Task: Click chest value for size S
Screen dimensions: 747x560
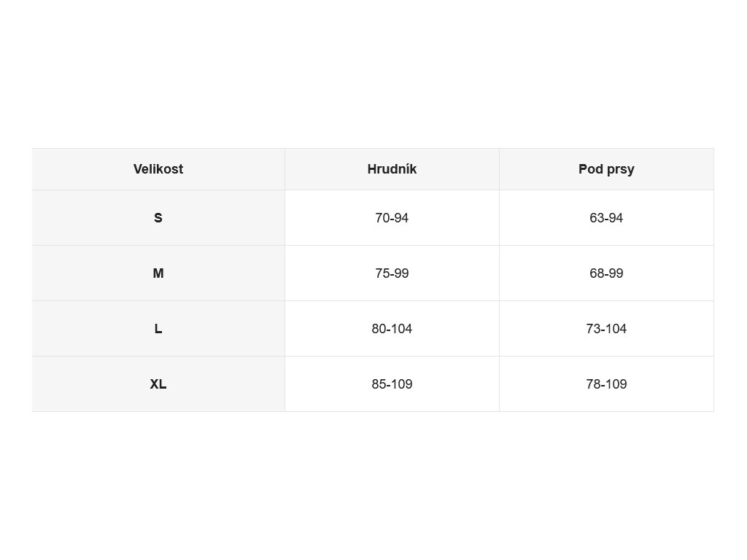Action: pyautogui.click(x=392, y=217)
